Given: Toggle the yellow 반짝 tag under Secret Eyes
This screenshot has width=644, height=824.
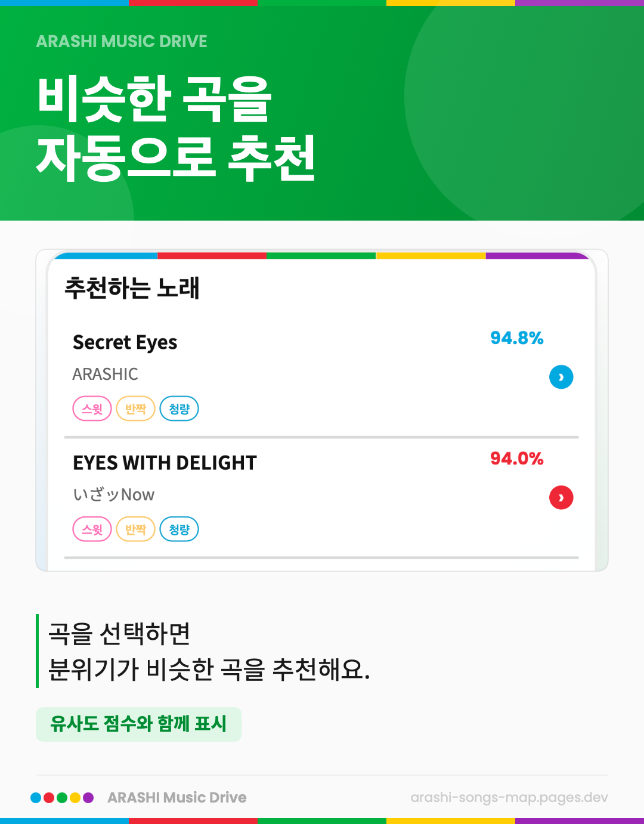Looking at the screenshot, I should [x=135, y=409].
